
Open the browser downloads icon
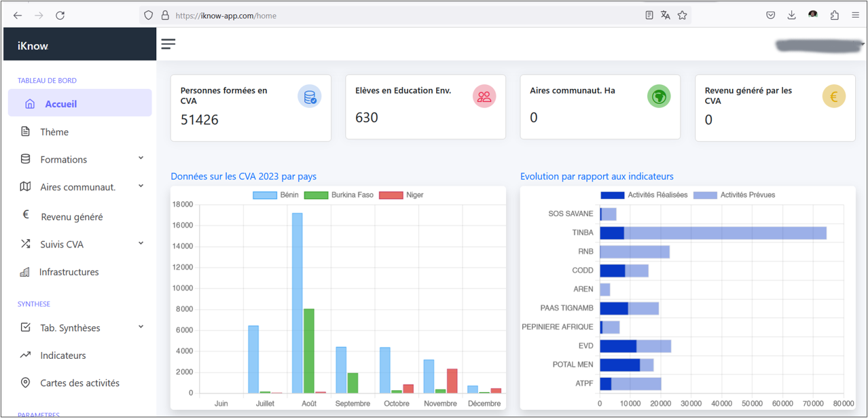click(x=792, y=15)
